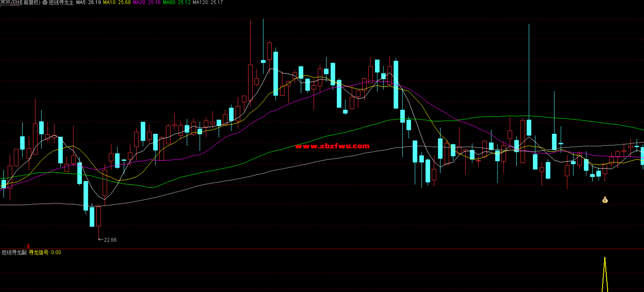Click the red S marker icon

pos(28,246)
